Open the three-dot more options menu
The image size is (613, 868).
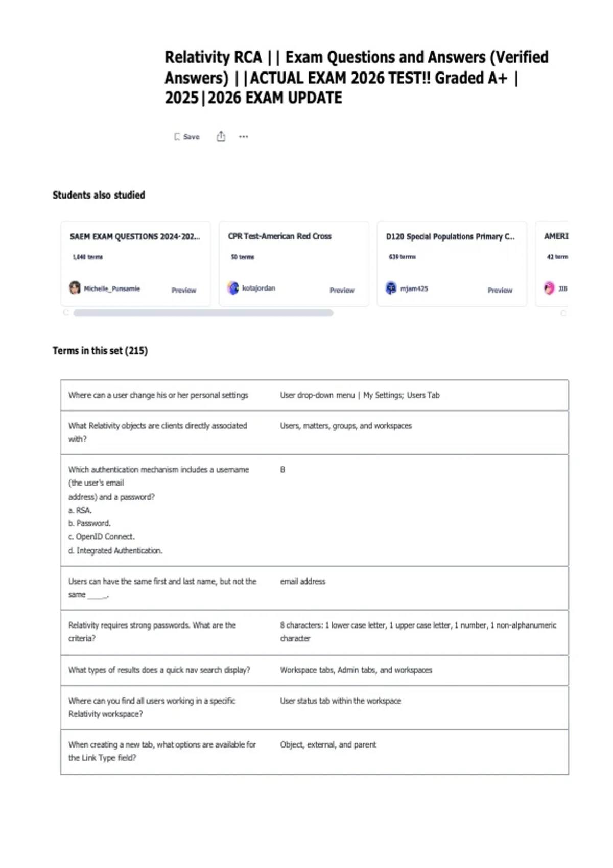pyautogui.click(x=244, y=137)
